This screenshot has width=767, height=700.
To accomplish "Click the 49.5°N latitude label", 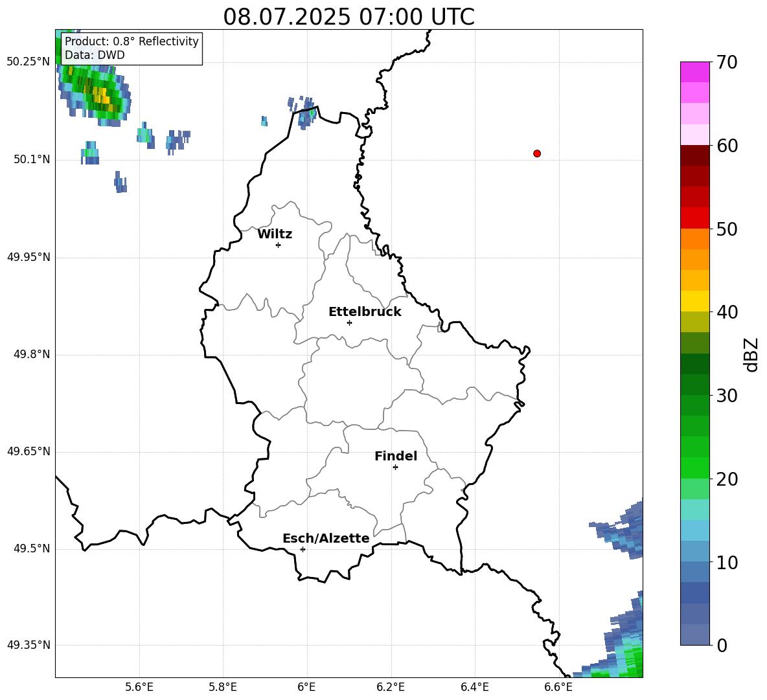I will tap(32, 548).
